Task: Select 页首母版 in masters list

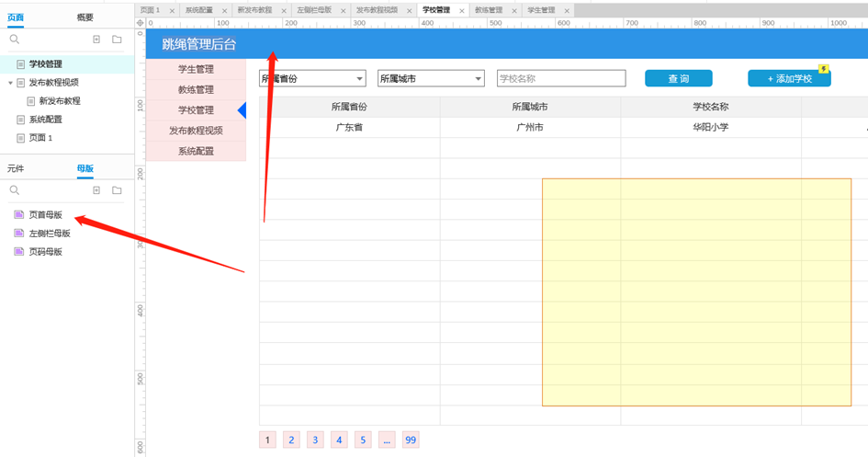Action: (45, 214)
